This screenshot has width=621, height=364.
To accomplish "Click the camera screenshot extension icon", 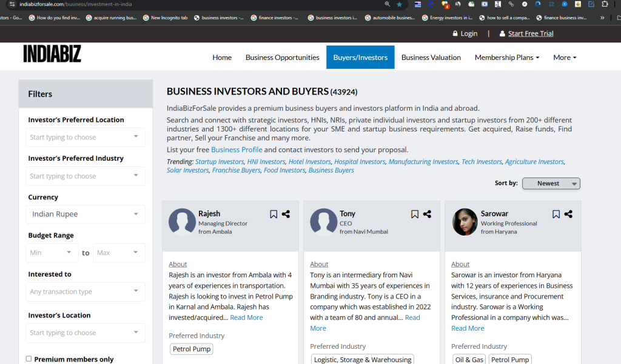I will coord(485,4).
